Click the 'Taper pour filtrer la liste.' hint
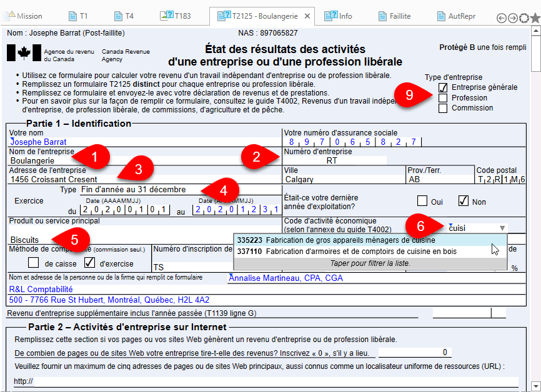The image size is (541, 392). (x=370, y=263)
